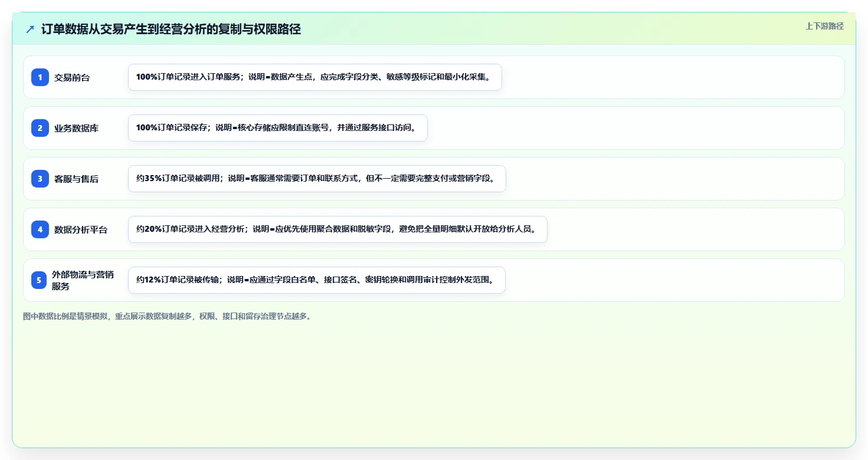Screen dimensions: 868x460
Task: Click the note about 20%订单记录进入经营分析
Action: point(338,229)
